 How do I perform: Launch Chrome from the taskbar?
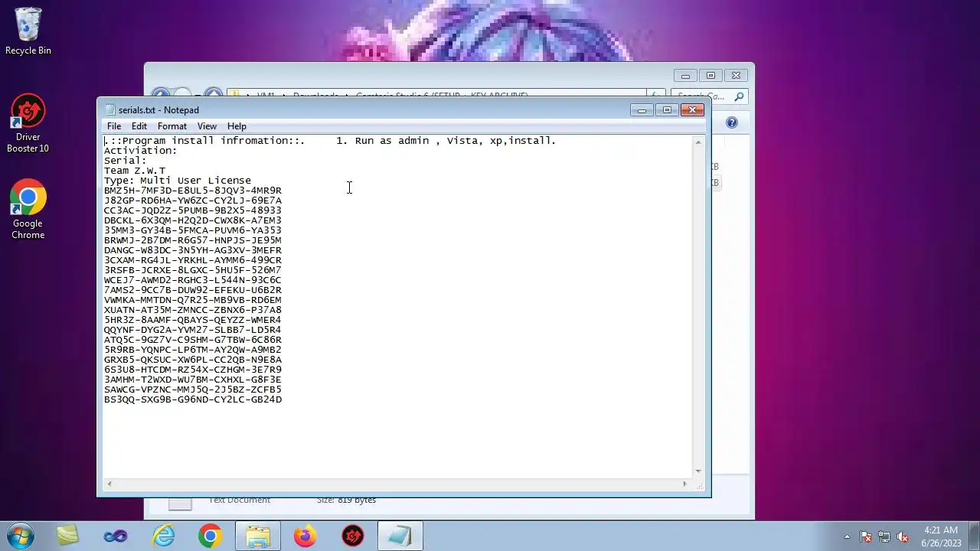click(x=211, y=536)
